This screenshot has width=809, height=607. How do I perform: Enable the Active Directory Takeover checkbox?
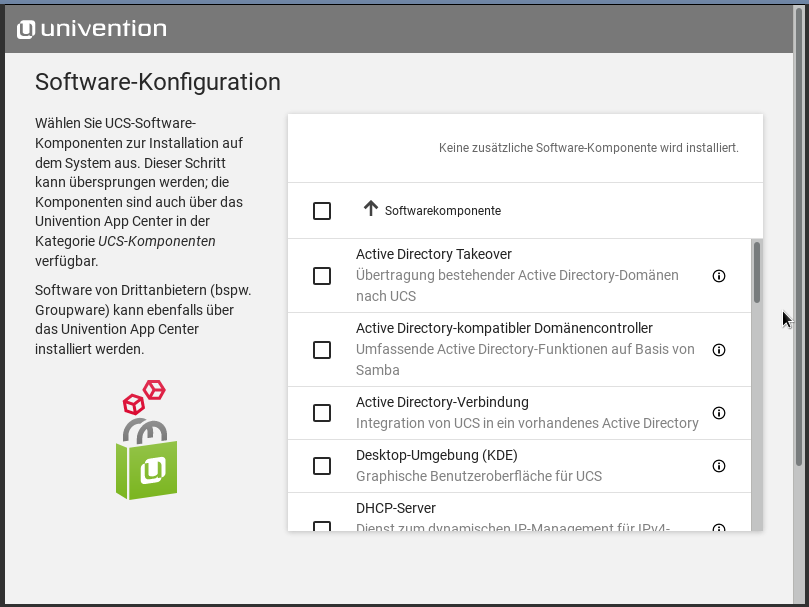point(322,276)
